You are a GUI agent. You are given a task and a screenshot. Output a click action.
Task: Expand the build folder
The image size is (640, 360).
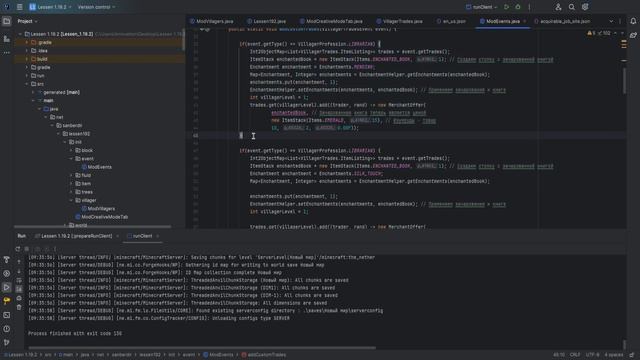point(27,59)
